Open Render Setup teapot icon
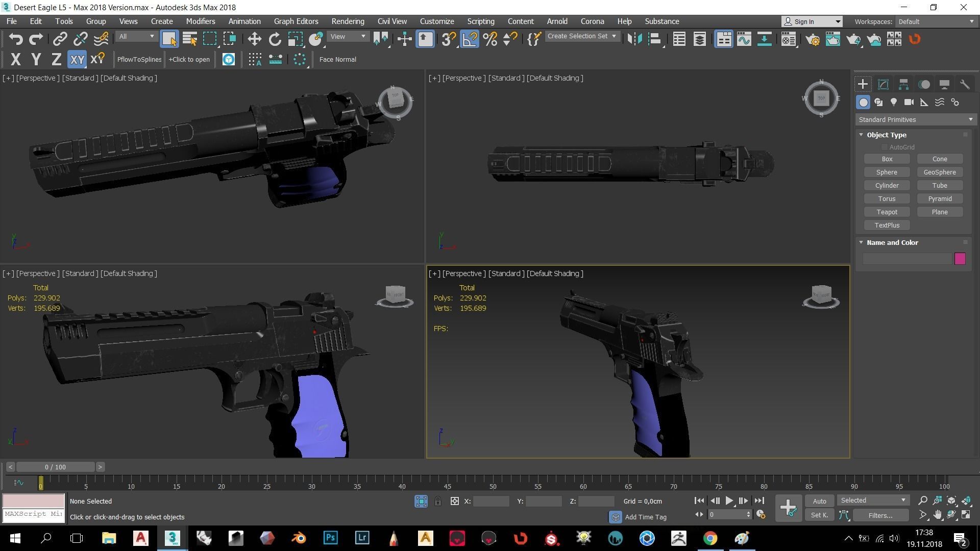The width and height of the screenshot is (980, 551). pyautogui.click(x=813, y=39)
